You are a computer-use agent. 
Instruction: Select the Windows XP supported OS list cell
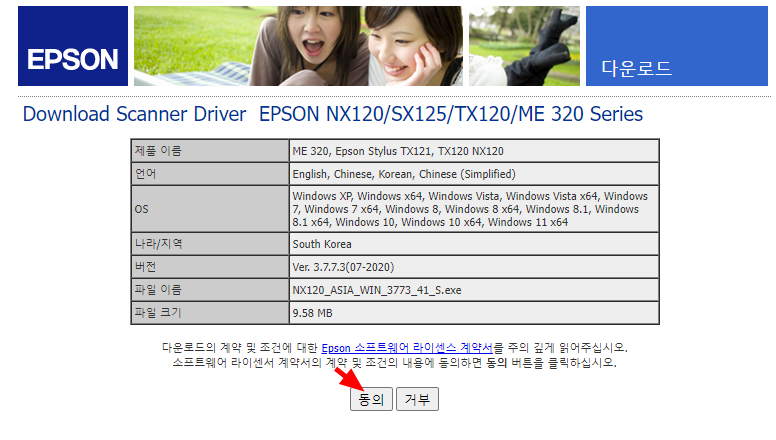click(x=474, y=209)
